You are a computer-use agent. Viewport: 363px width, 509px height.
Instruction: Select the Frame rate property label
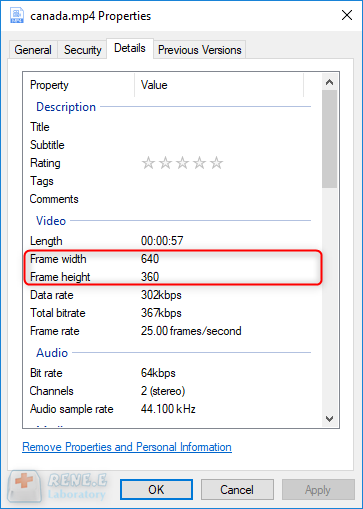tap(55, 331)
